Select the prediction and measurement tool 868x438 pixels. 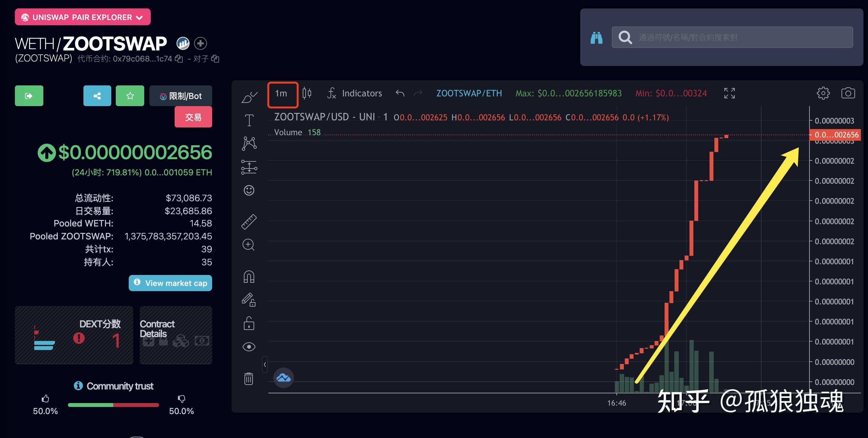(x=249, y=167)
